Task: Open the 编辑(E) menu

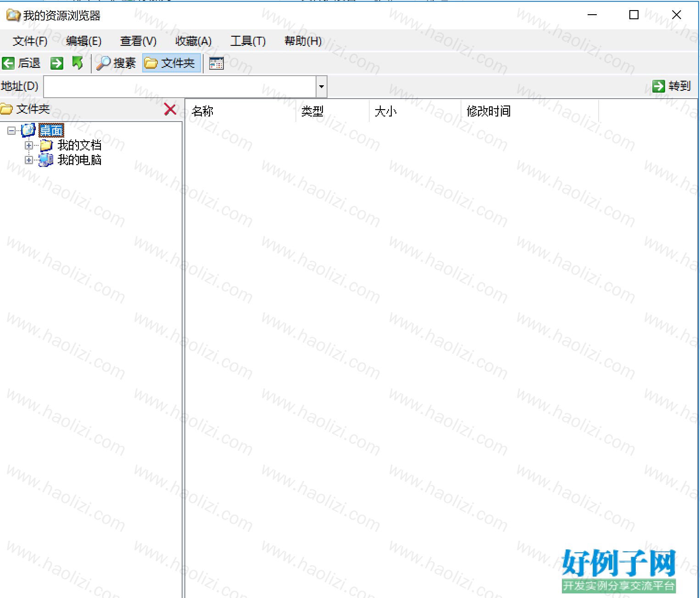Action: pyautogui.click(x=84, y=41)
